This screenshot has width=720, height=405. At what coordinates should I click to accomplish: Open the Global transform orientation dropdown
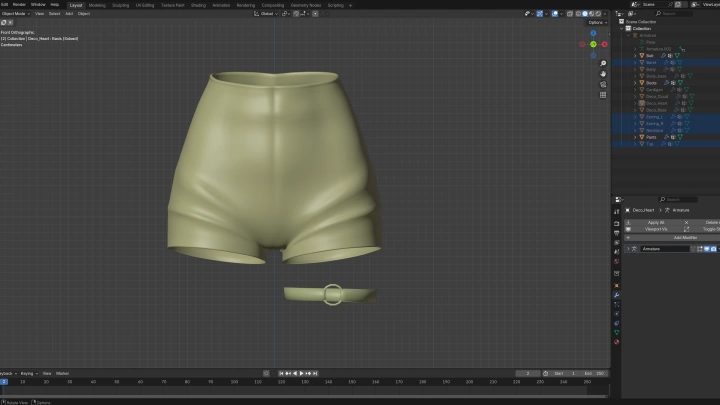tap(266, 14)
